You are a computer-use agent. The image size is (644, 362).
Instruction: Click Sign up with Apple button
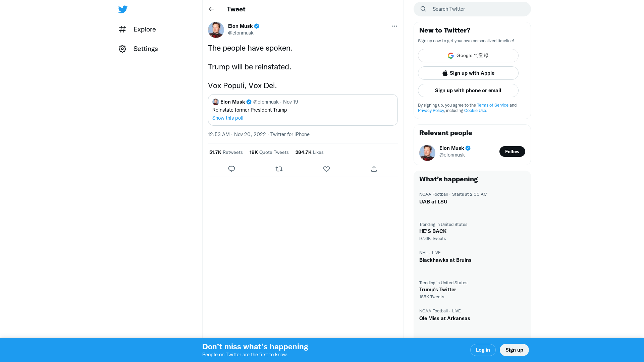468,73
